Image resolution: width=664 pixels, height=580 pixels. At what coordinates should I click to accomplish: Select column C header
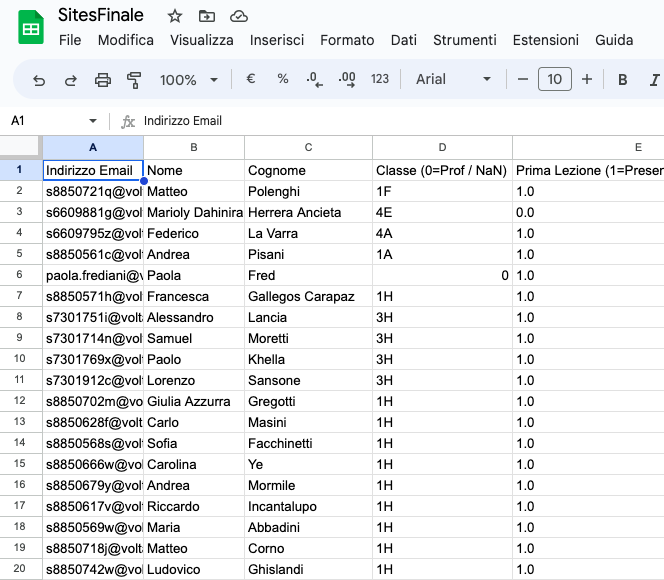(308, 147)
